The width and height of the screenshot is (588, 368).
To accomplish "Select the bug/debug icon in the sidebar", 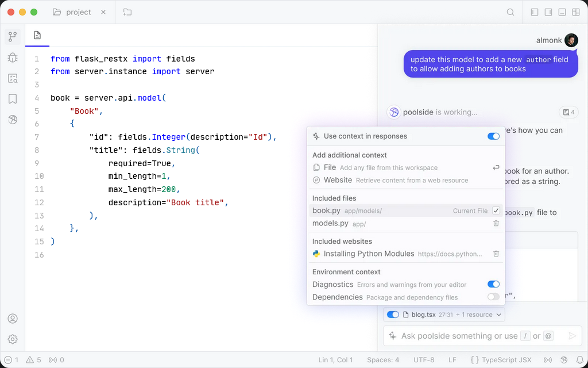I will [x=13, y=57].
